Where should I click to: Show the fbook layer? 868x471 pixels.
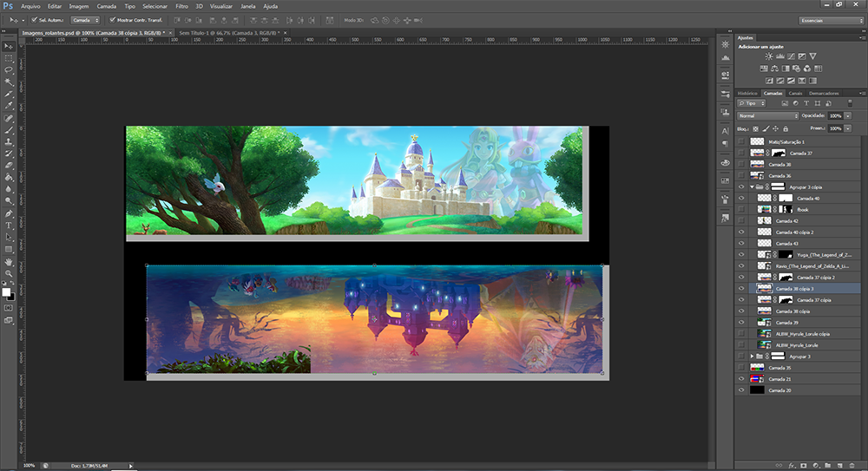741,210
